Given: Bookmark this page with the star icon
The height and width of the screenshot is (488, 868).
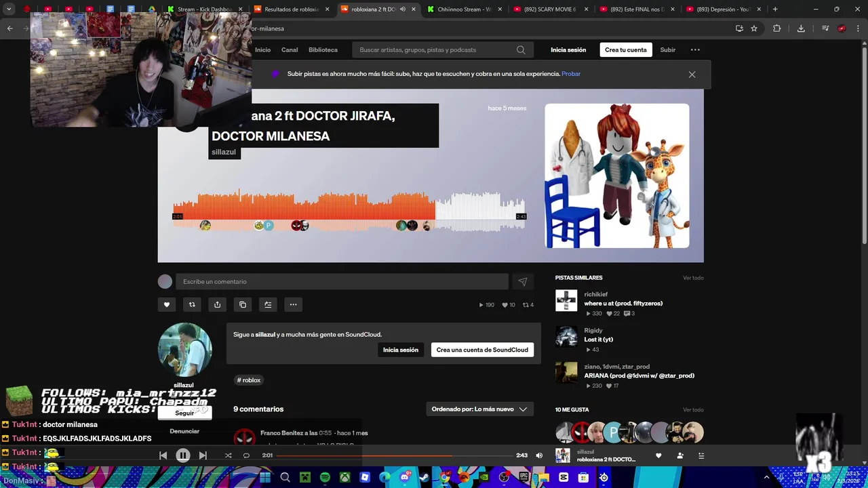Looking at the screenshot, I should (x=754, y=28).
